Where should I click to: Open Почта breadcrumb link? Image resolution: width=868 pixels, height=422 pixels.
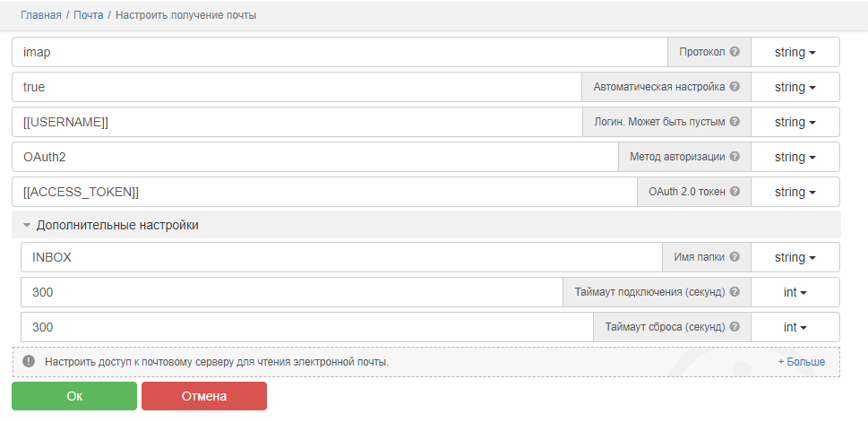coord(88,15)
